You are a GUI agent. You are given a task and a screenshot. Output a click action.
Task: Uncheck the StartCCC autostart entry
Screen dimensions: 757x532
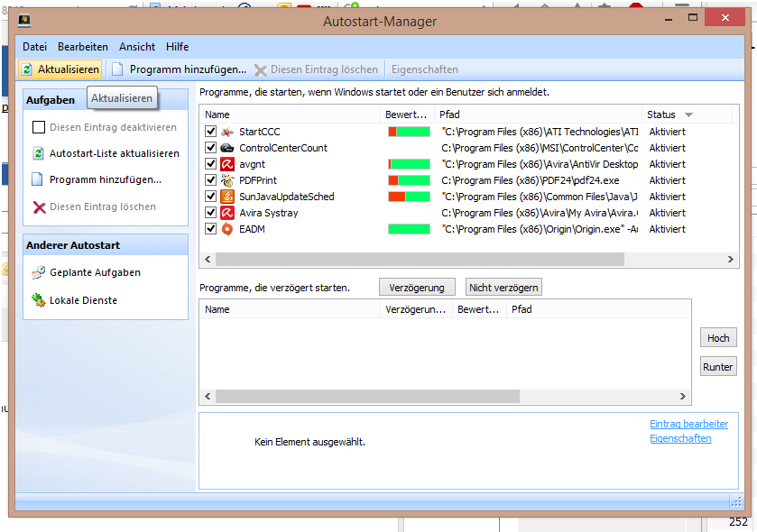[x=210, y=131]
